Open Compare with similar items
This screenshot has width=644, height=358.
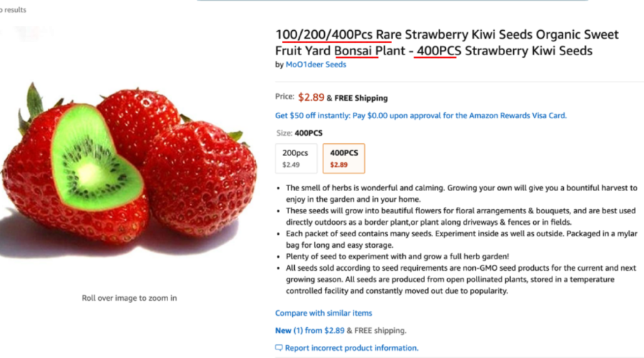coord(323,313)
